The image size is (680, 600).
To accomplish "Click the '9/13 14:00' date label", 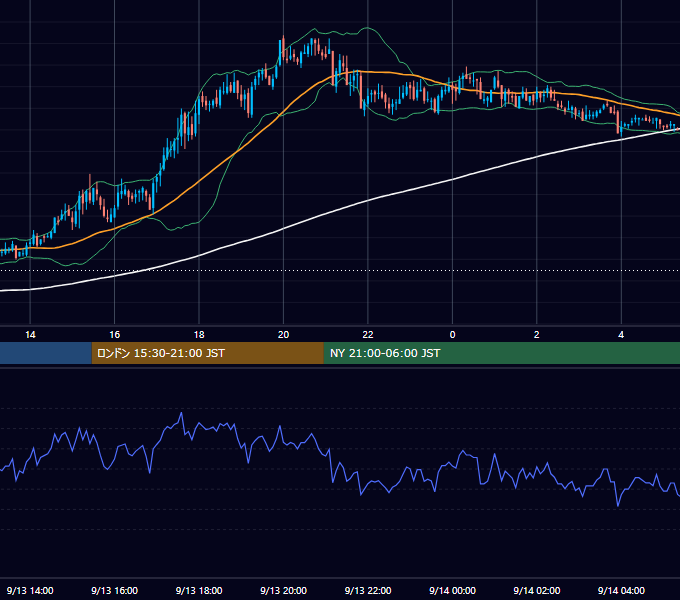I will coord(30,590).
